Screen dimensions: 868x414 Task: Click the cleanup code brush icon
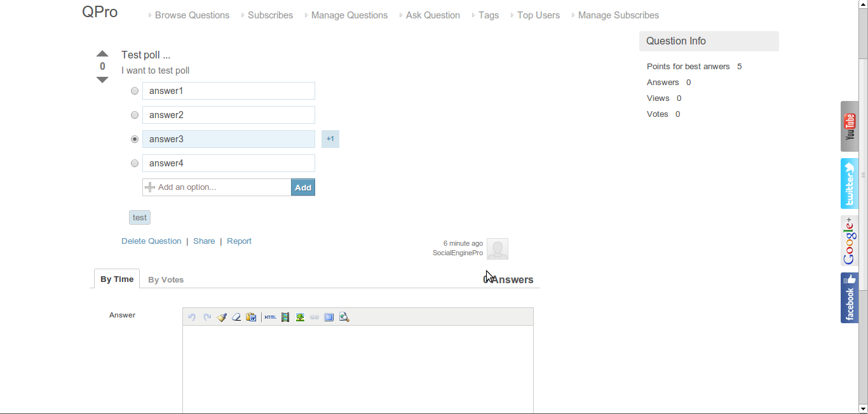click(x=222, y=317)
